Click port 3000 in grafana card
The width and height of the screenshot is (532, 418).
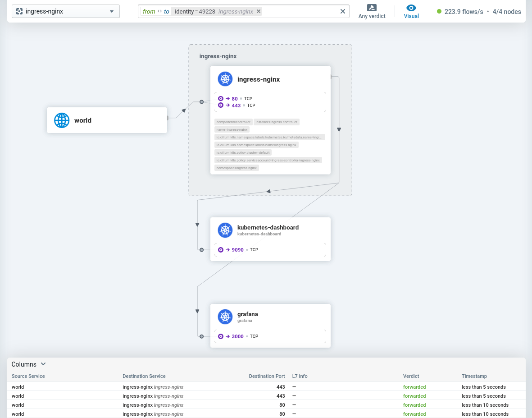(x=237, y=336)
